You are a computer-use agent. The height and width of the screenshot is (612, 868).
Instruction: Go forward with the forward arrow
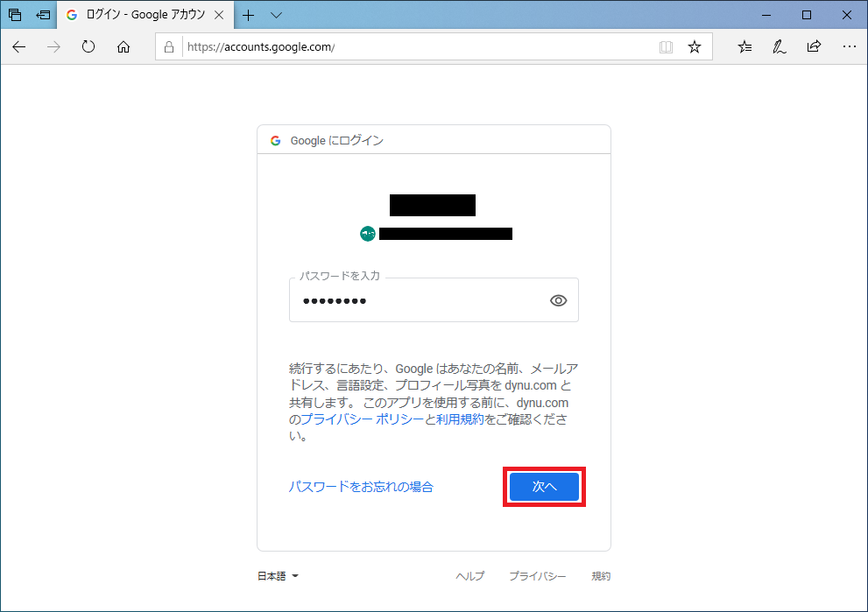[53, 47]
